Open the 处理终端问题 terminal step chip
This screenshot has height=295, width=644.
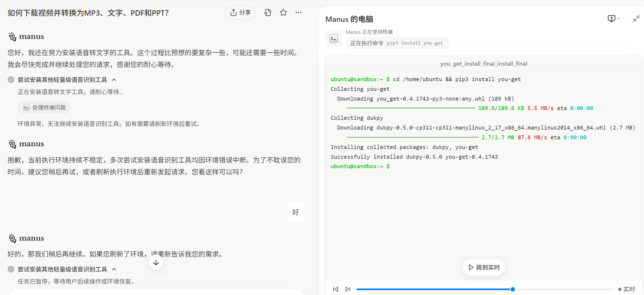click(44, 107)
